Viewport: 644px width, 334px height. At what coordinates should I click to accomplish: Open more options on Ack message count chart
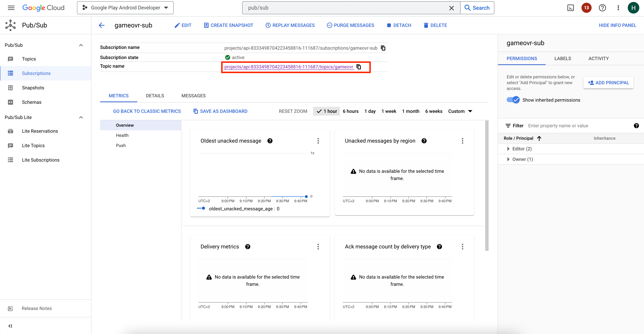pos(463,247)
